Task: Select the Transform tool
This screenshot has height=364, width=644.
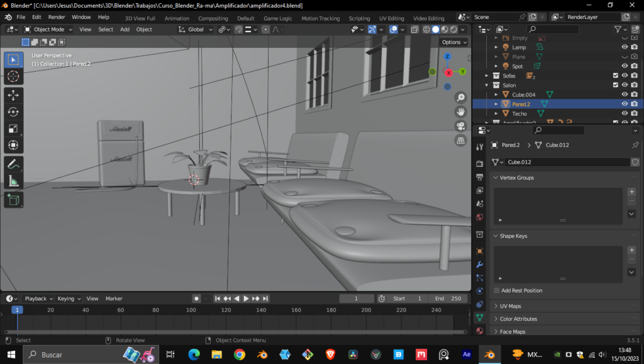Action: pos(13,145)
